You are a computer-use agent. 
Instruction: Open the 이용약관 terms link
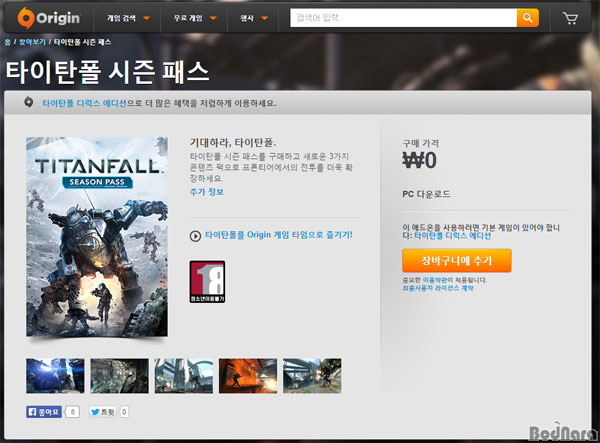click(x=435, y=280)
